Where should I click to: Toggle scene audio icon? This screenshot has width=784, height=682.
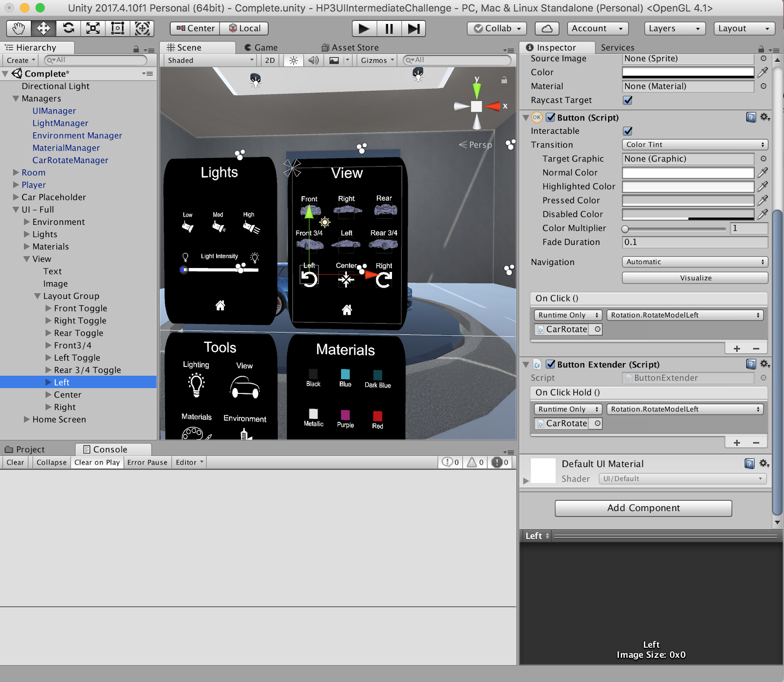[313, 60]
